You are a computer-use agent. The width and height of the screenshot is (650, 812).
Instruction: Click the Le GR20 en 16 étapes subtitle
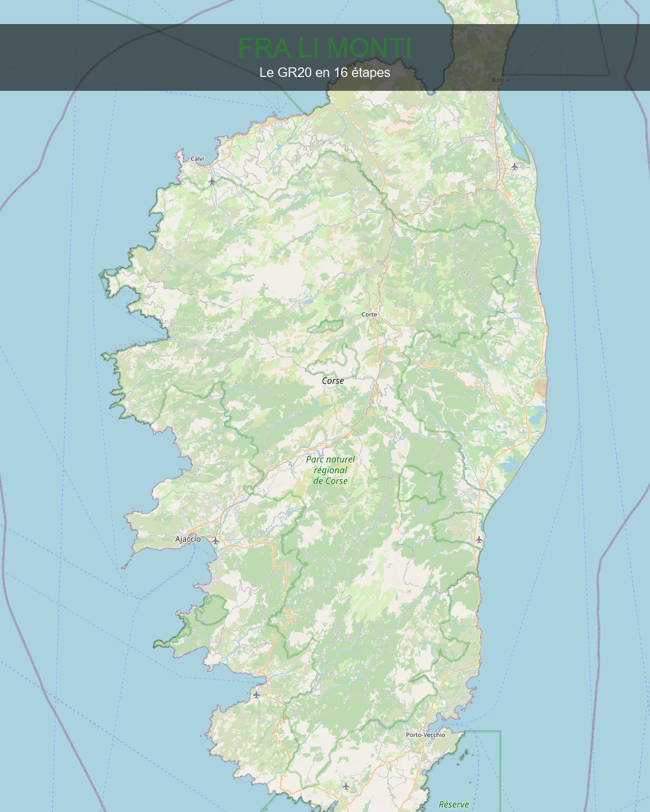tap(324, 73)
